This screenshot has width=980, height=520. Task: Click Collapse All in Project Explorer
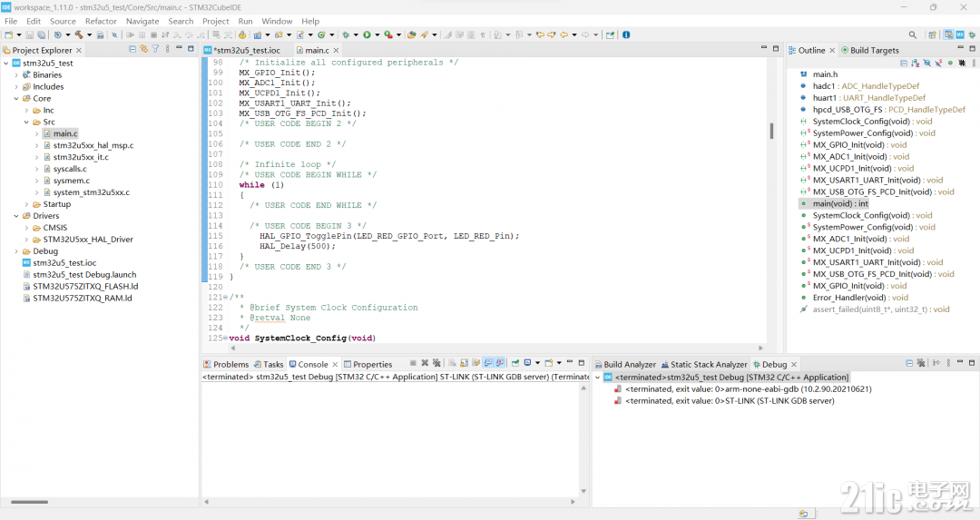point(132,49)
